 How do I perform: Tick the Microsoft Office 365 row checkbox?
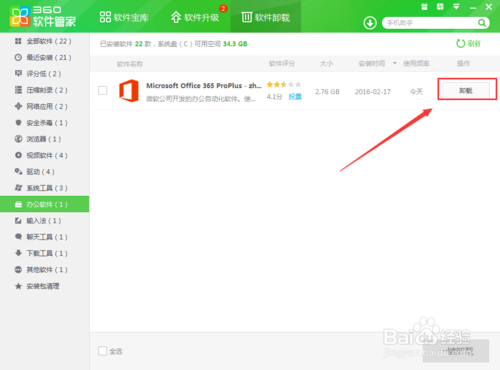103,90
